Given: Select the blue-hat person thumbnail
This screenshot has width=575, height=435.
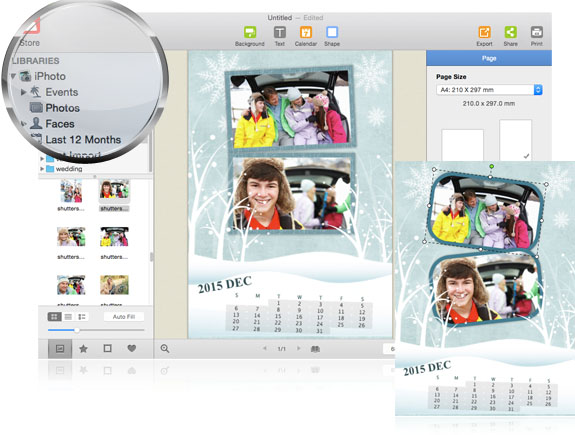Looking at the screenshot, I should coord(71,285).
